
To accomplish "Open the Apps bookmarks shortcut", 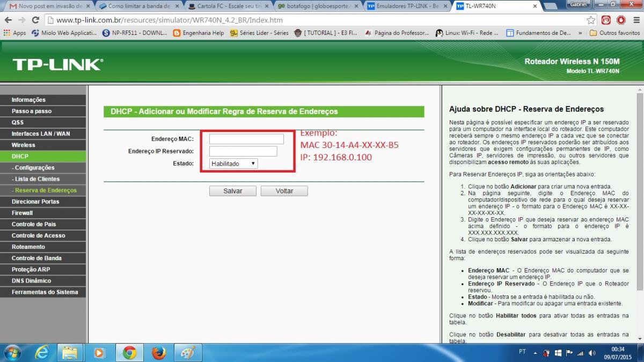I will (14, 33).
